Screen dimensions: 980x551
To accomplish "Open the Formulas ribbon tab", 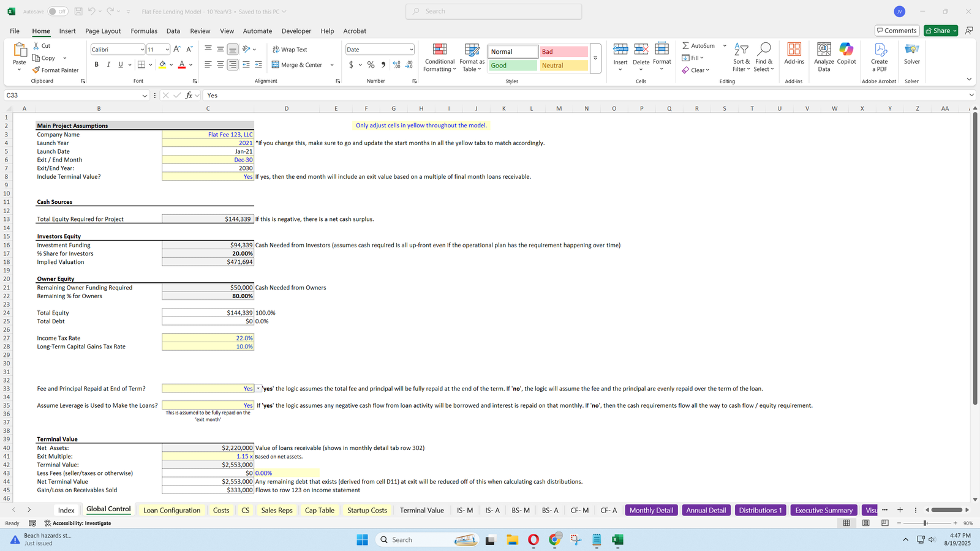I will coord(144,31).
